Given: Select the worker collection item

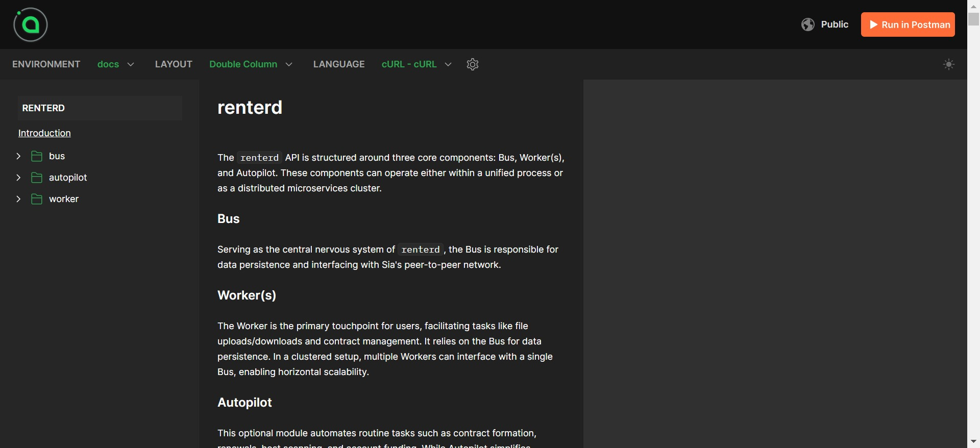Looking at the screenshot, I should coord(64,199).
